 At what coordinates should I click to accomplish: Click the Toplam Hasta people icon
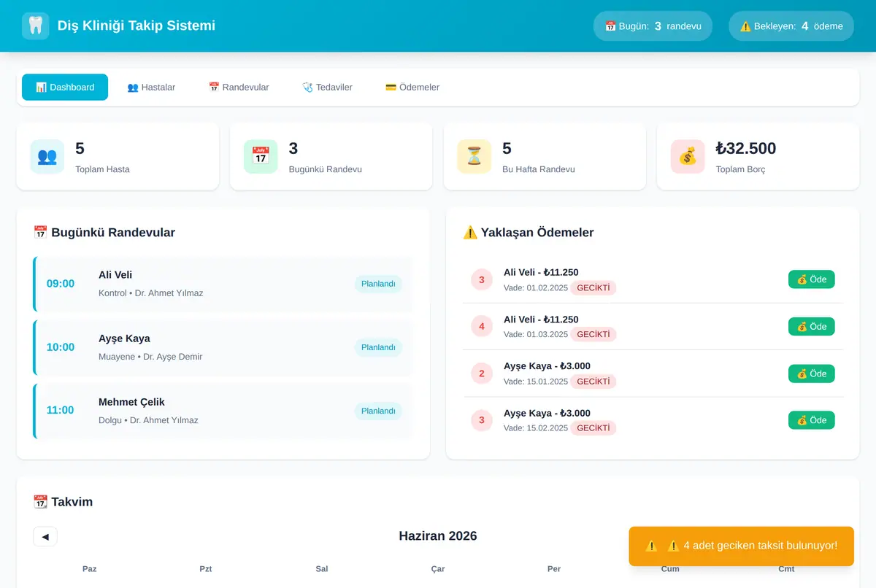pyautogui.click(x=47, y=156)
